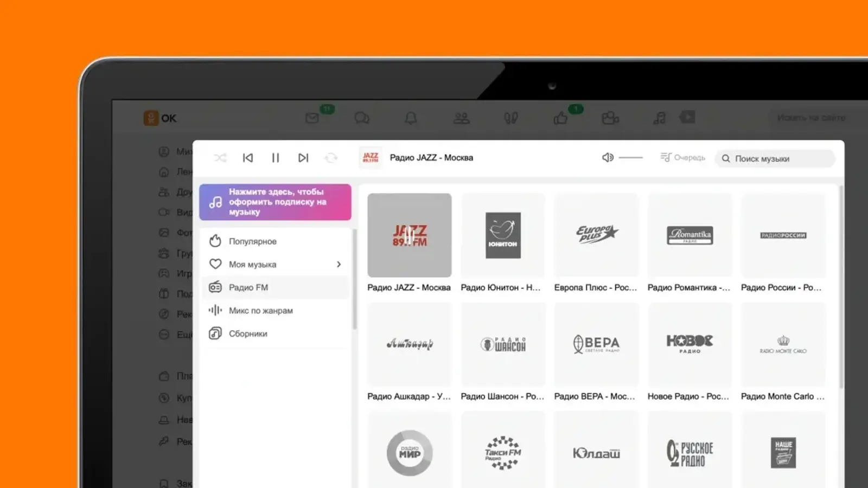Click the Поиск музыки search field
The width and height of the screenshot is (868, 488).
(x=776, y=158)
